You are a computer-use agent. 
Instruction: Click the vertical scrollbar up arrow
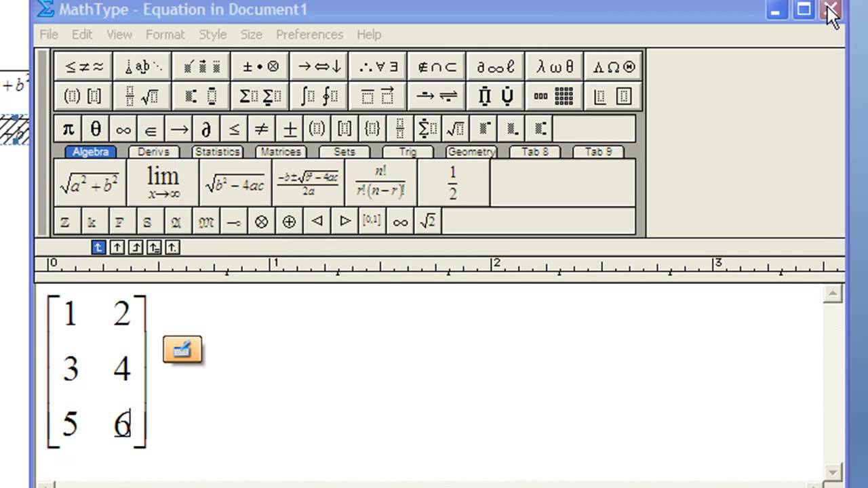tap(833, 293)
